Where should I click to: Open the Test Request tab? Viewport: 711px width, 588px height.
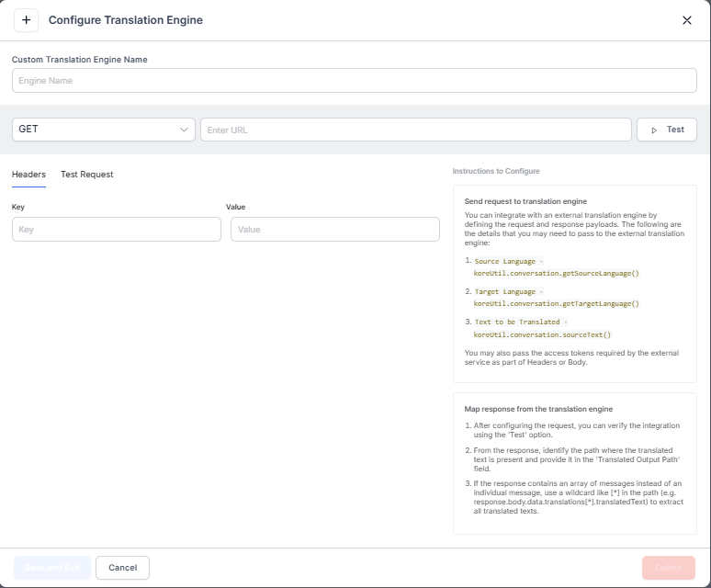[86, 174]
